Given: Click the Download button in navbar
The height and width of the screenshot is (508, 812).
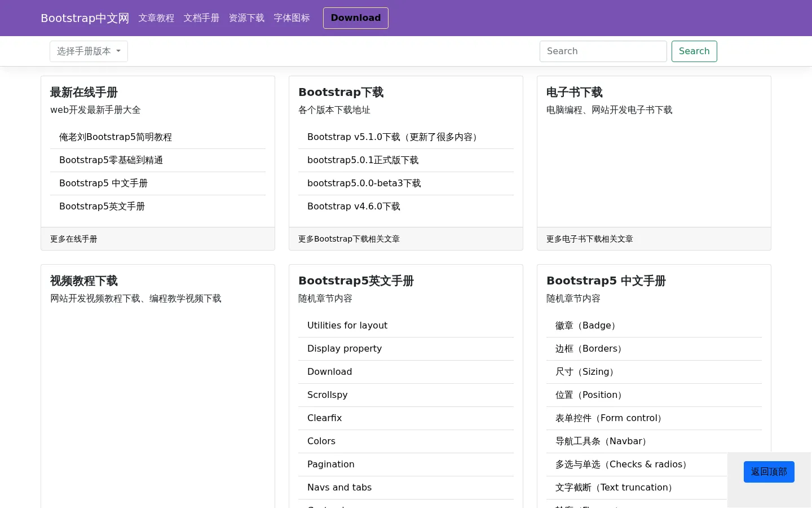Looking at the screenshot, I should point(356,18).
